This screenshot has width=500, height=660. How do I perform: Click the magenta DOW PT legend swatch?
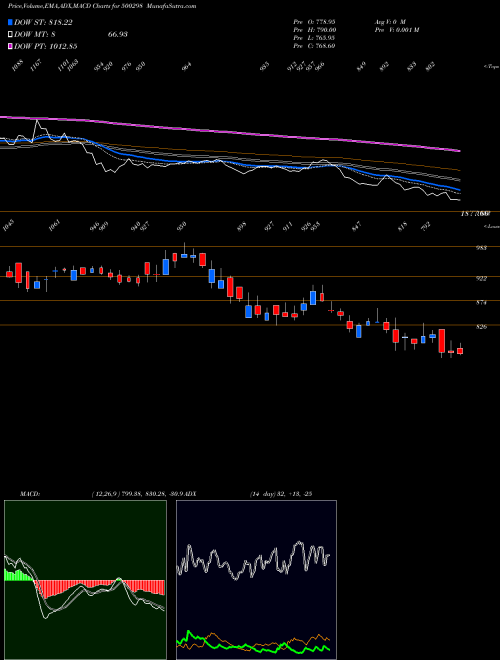tap(10, 46)
